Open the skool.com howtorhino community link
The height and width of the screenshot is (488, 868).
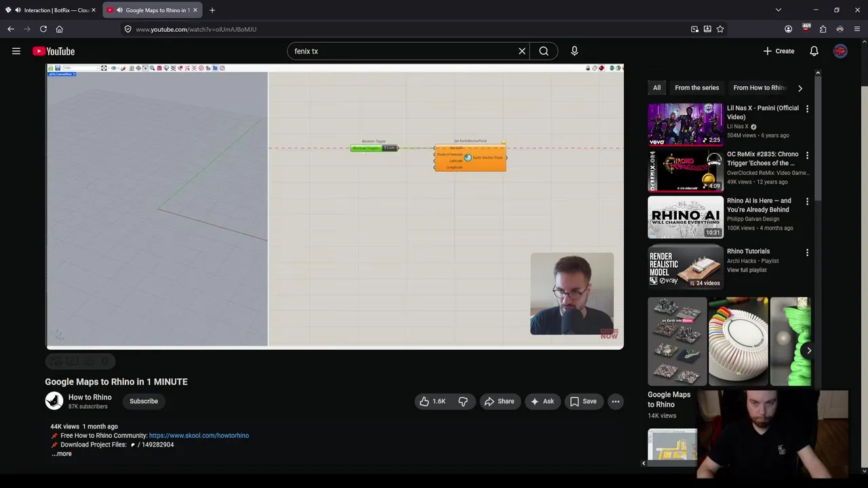click(199, 436)
